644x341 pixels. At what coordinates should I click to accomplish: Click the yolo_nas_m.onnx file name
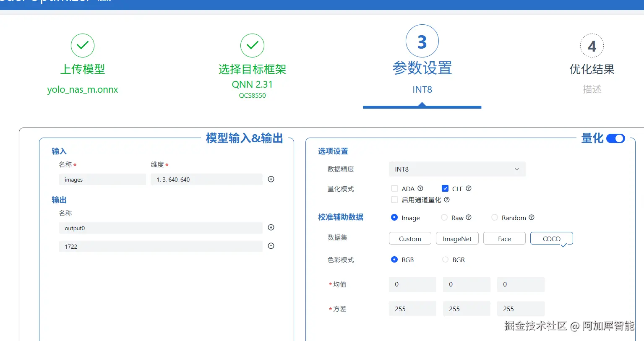coord(83,89)
